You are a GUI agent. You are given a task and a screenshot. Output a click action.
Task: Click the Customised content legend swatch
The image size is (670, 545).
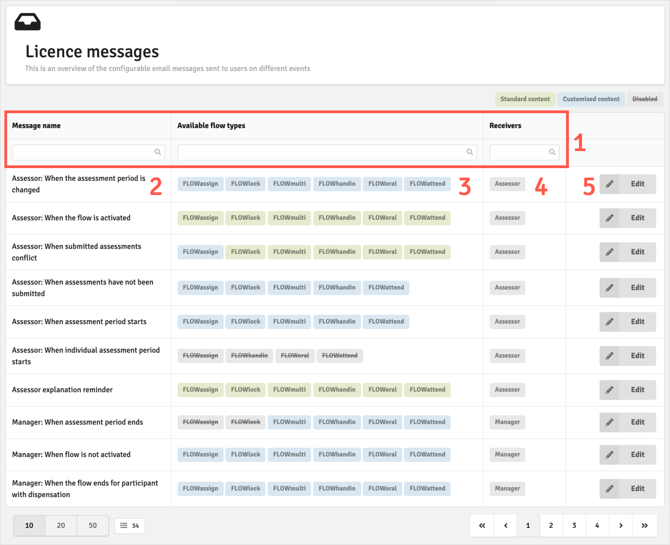click(591, 99)
